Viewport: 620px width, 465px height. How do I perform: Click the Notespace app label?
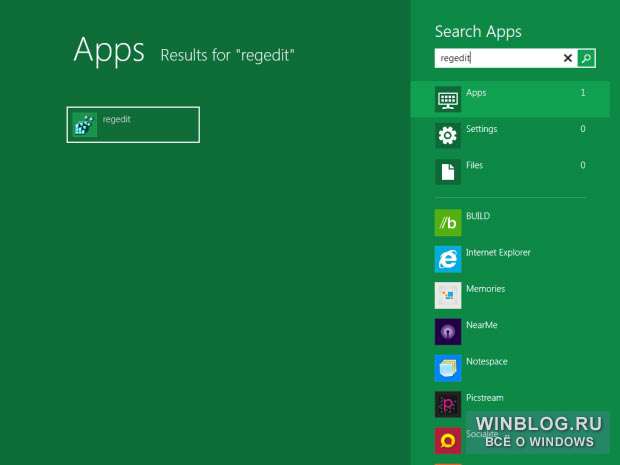click(486, 361)
